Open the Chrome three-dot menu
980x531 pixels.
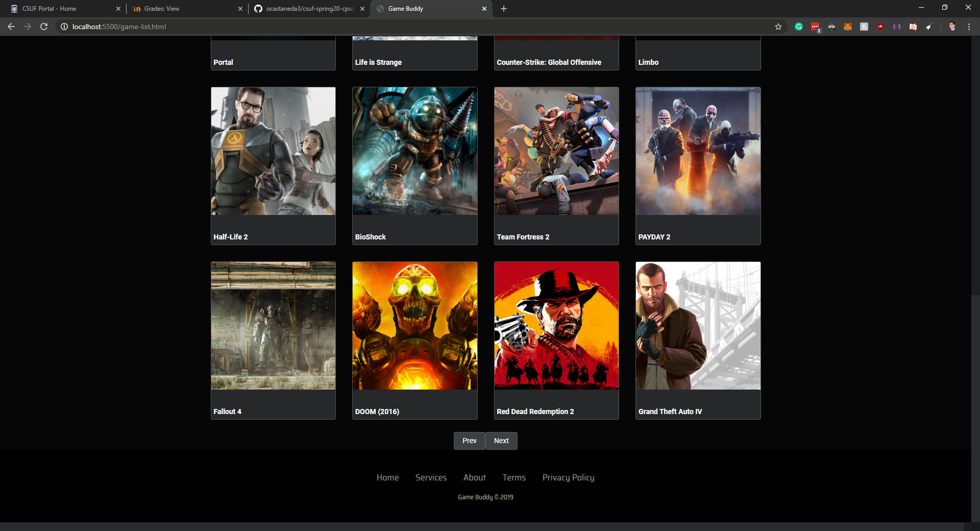click(969, 27)
